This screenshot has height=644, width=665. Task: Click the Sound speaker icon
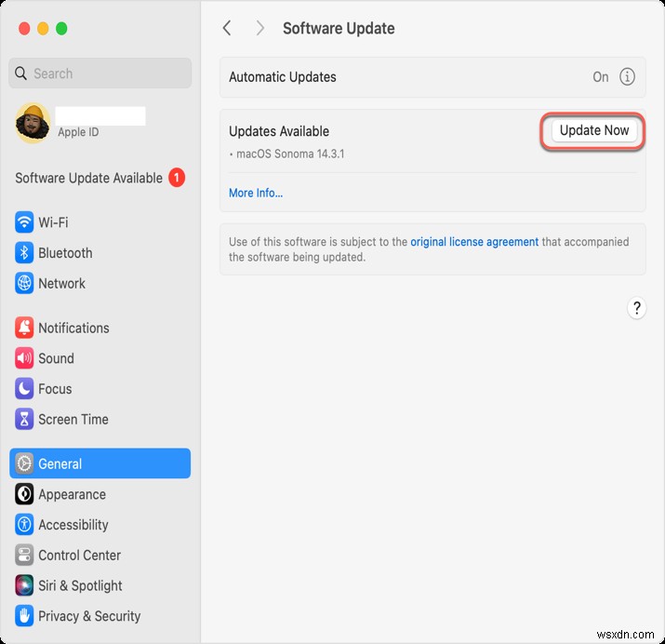click(x=24, y=358)
